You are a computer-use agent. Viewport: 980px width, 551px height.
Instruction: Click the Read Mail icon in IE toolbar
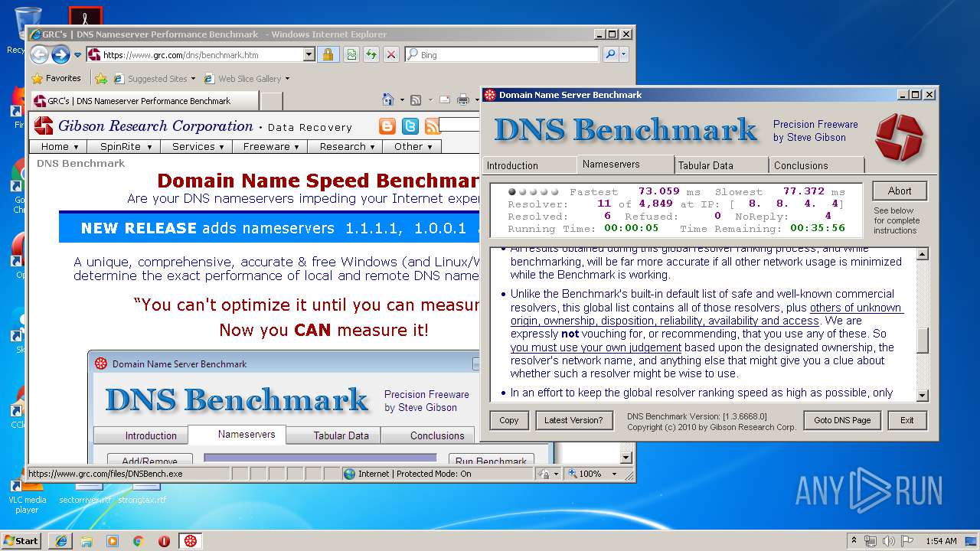tap(444, 99)
